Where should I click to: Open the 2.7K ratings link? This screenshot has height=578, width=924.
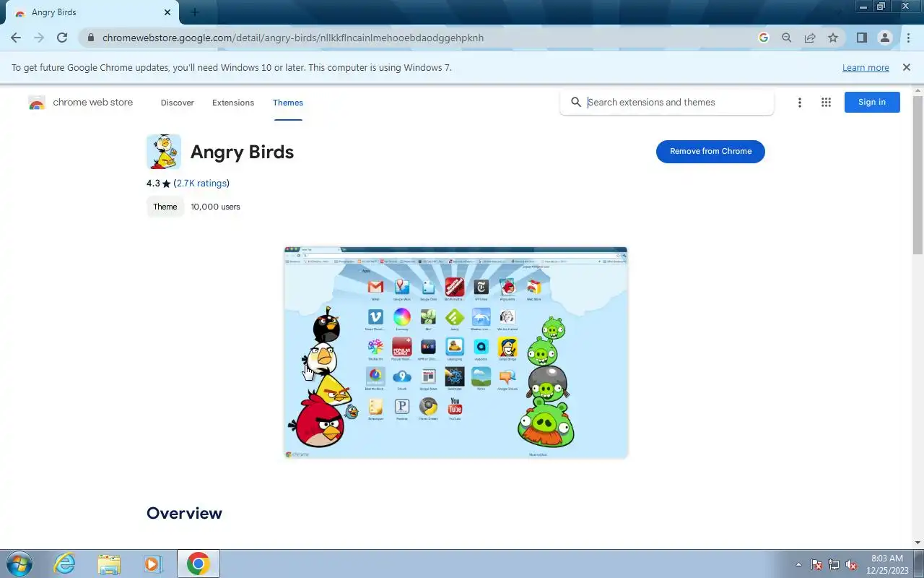(201, 184)
